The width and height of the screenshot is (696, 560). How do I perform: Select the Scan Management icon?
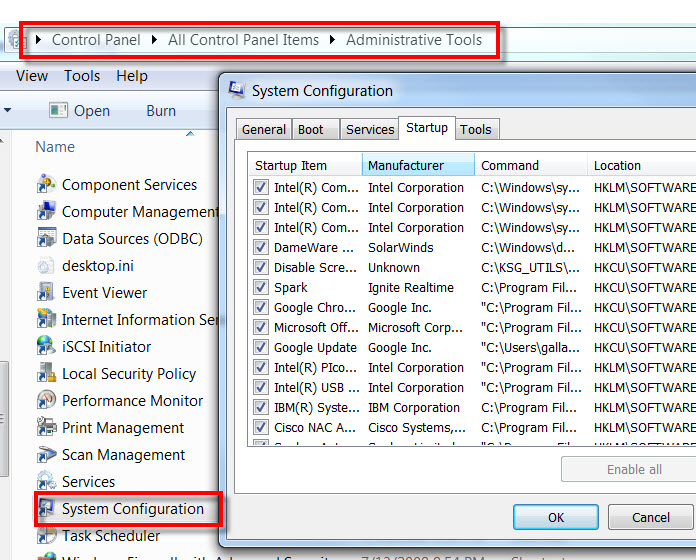pos(46,454)
